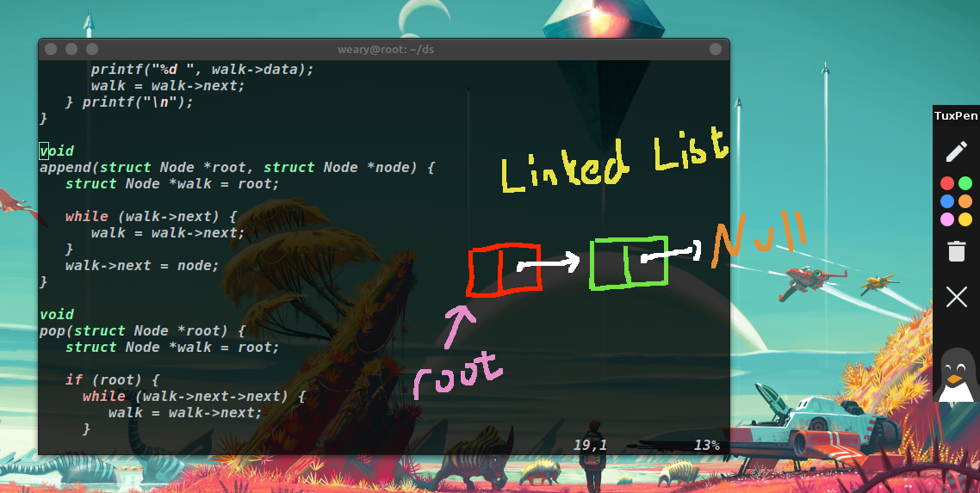The image size is (980, 493).
Task: Clear drawings with the TuxPen trash icon
Action: 956,251
